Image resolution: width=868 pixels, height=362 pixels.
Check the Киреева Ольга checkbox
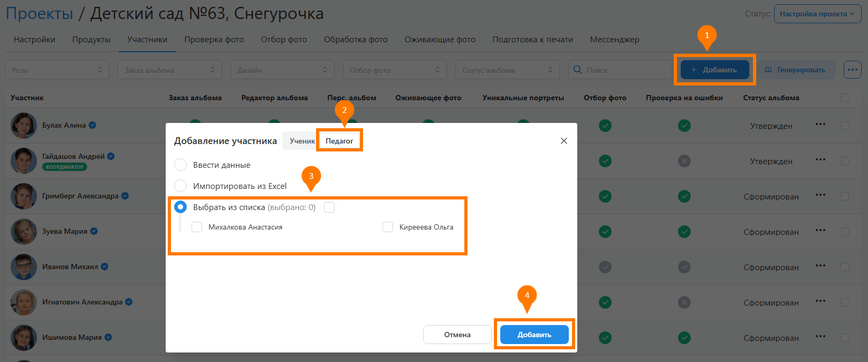click(x=388, y=227)
